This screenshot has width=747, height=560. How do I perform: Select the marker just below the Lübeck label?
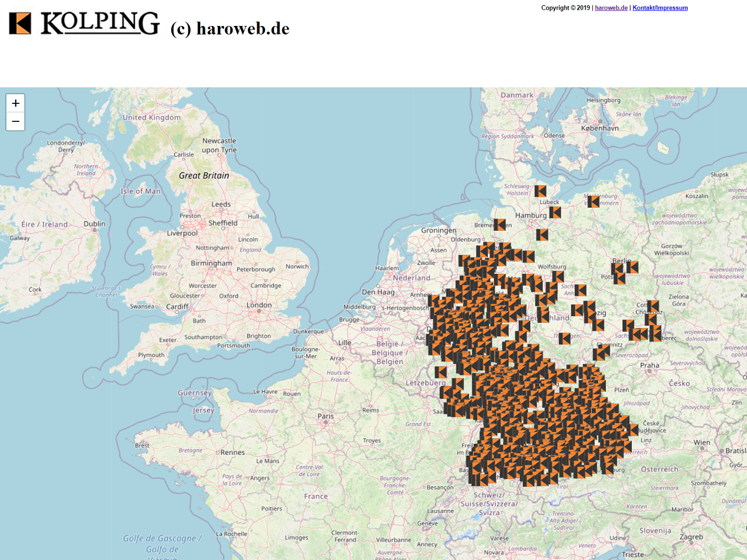pyautogui.click(x=555, y=212)
